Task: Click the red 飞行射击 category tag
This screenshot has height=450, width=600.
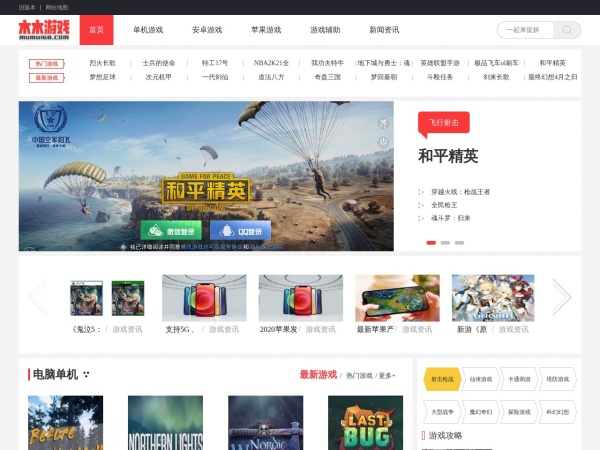Action: [x=444, y=122]
